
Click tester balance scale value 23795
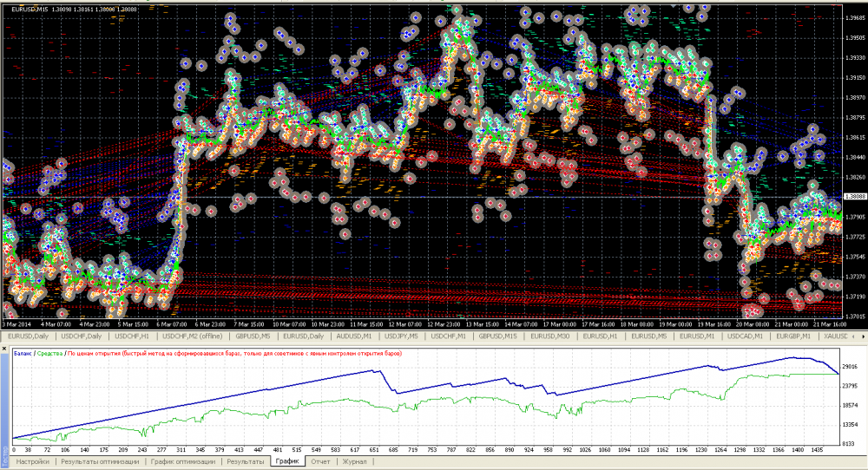click(x=850, y=386)
